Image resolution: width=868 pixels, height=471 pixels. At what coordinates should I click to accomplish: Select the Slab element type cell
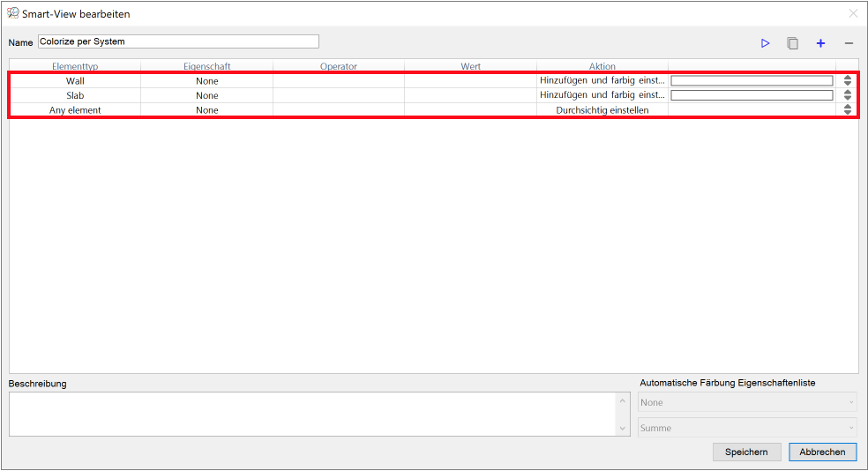click(x=75, y=95)
